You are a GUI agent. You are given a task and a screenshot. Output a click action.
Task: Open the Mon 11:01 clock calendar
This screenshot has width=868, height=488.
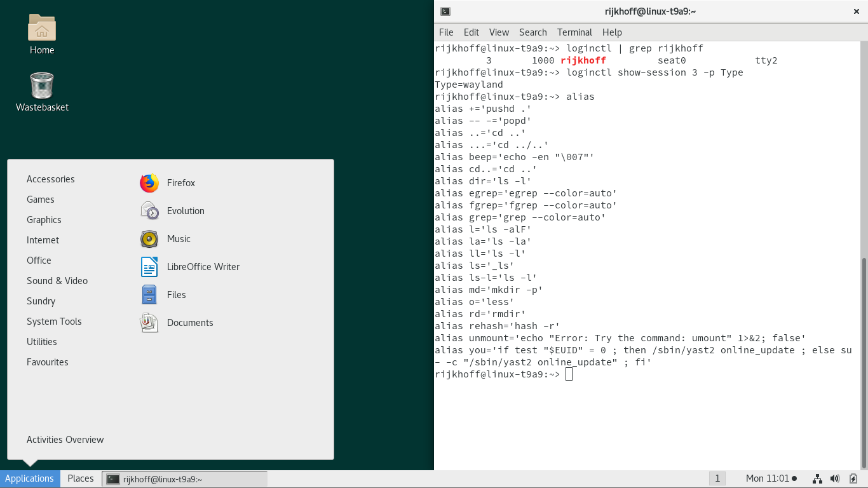coord(771,478)
